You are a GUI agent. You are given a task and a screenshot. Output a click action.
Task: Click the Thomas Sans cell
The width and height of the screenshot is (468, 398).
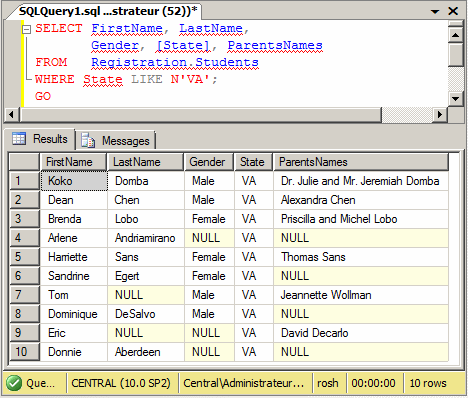(361, 257)
